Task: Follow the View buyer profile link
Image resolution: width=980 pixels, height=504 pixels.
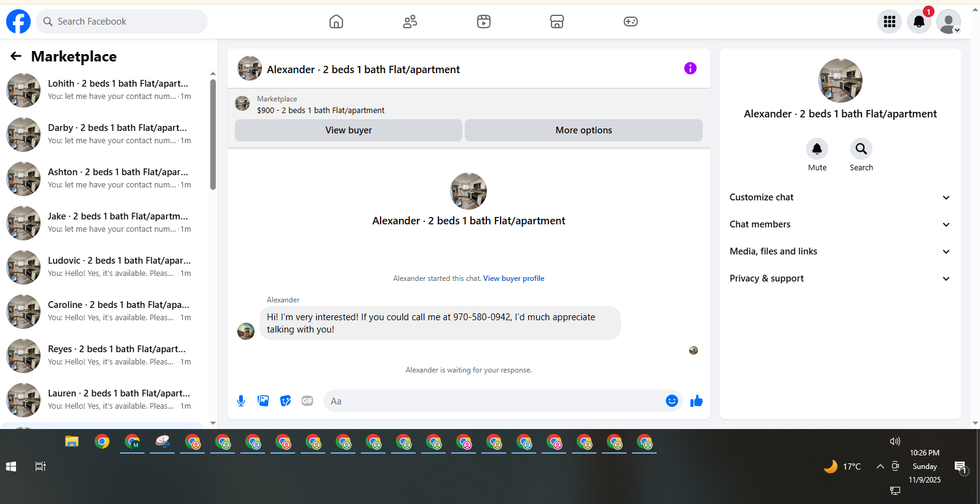Action: click(x=513, y=278)
